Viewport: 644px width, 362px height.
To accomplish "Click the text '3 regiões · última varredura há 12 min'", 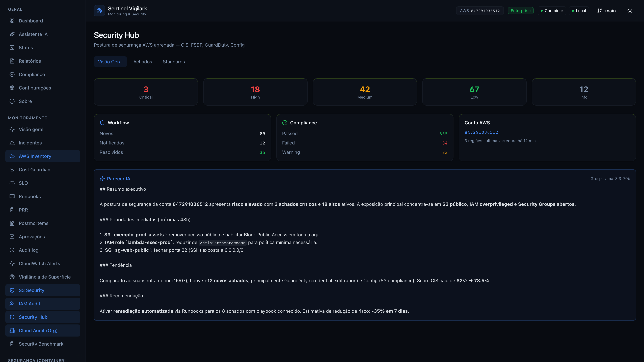I will tap(500, 141).
